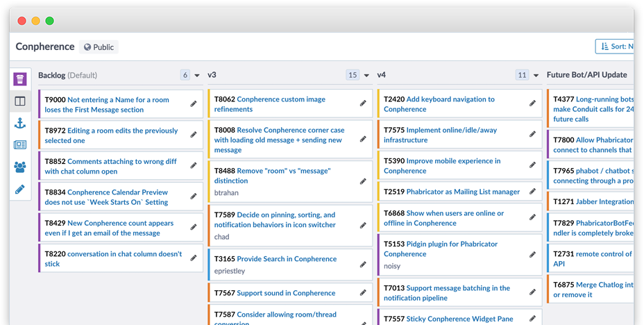Open the newspaper feed icon in sidebar
Screen dimensions: 644x325
point(19,144)
